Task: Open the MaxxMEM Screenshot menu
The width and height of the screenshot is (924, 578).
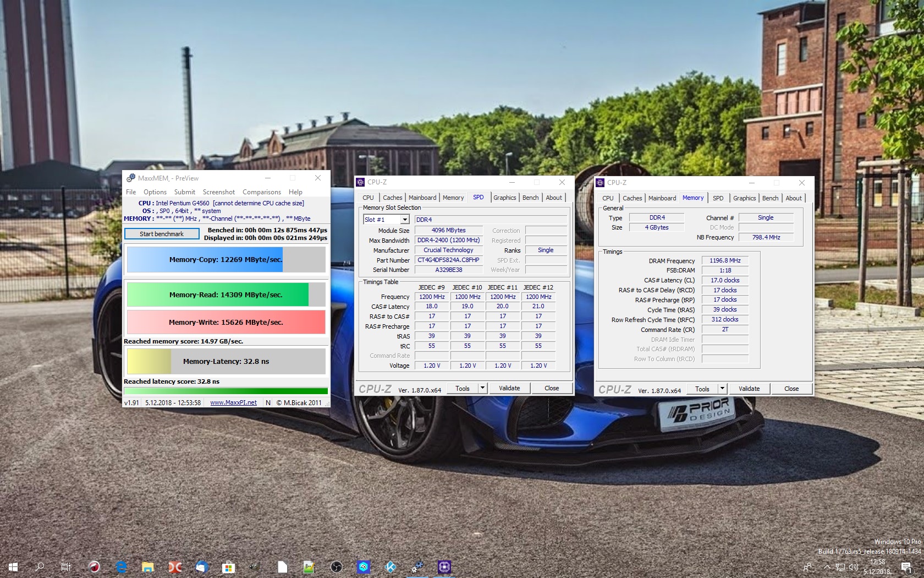Action: click(x=219, y=192)
